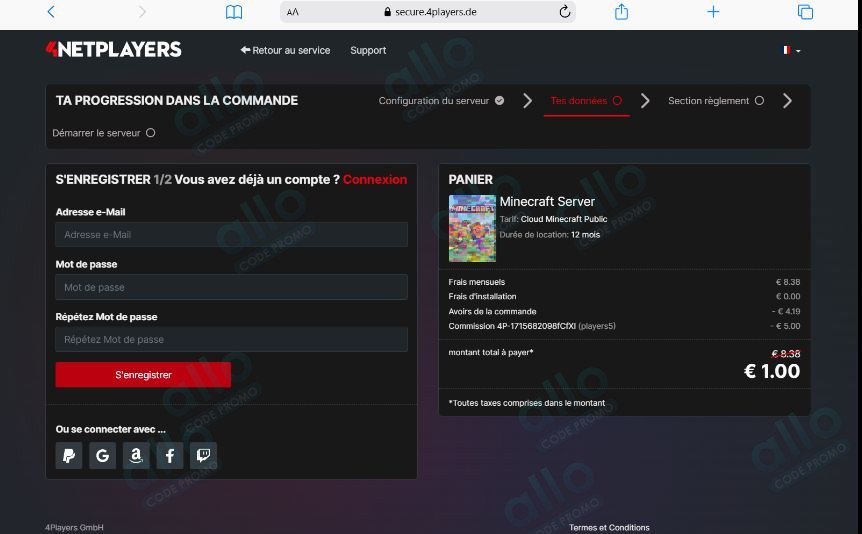Open the Safari bookmarks book icon
862x534 pixels.
[234, 12]
